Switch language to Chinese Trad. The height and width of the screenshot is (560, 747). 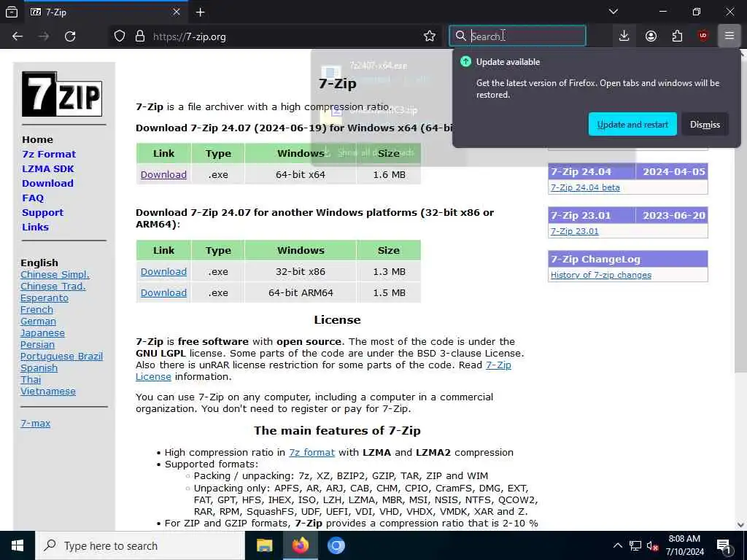[x=53, y=286]
